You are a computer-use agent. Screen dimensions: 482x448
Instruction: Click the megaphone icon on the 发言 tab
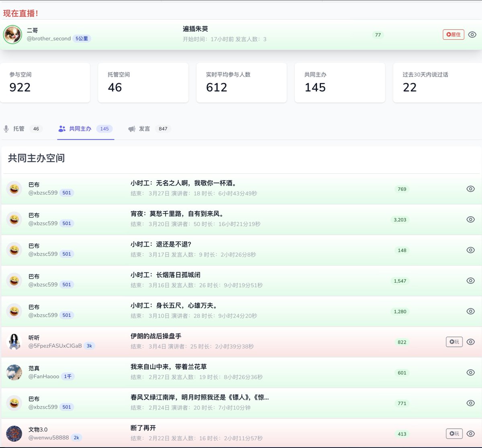pos(132,129)
